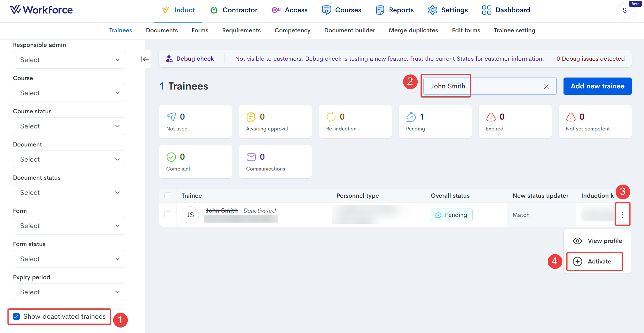Click the Debug check icon
This screenshot has width=644, height=333.
point(169,59)
